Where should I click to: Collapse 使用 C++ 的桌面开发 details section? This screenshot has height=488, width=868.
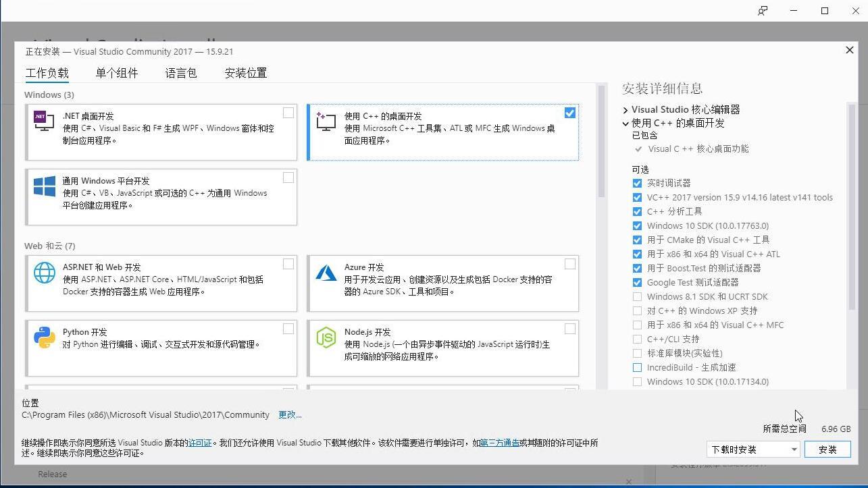(626, 124)
